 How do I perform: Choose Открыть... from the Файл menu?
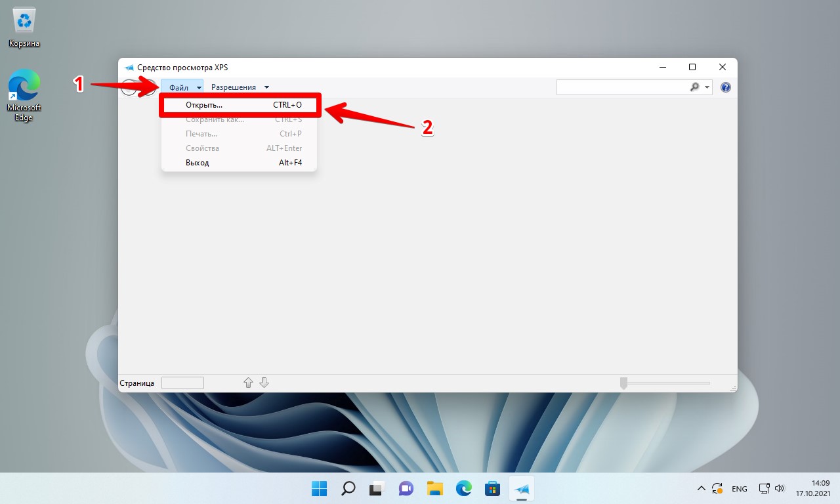point(240,105)
